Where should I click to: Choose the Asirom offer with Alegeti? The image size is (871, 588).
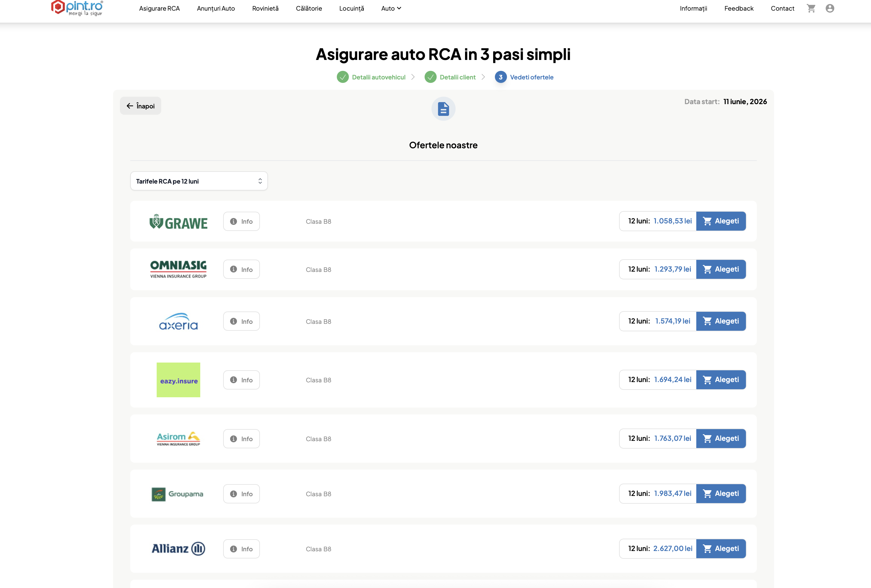tap(721, 439)
